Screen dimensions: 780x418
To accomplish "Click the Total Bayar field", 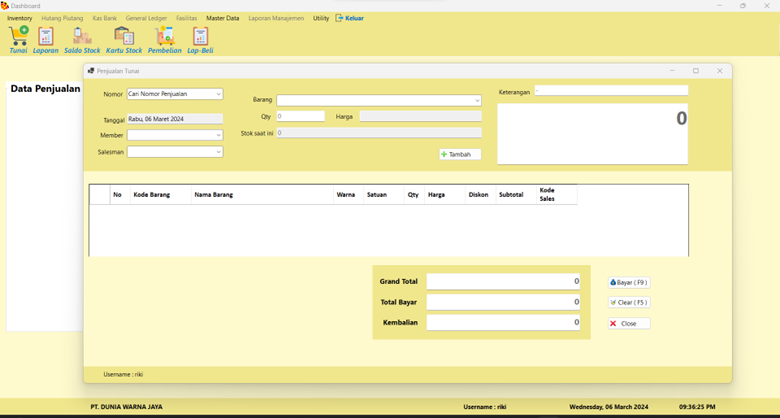I will [x=503, y=302].
